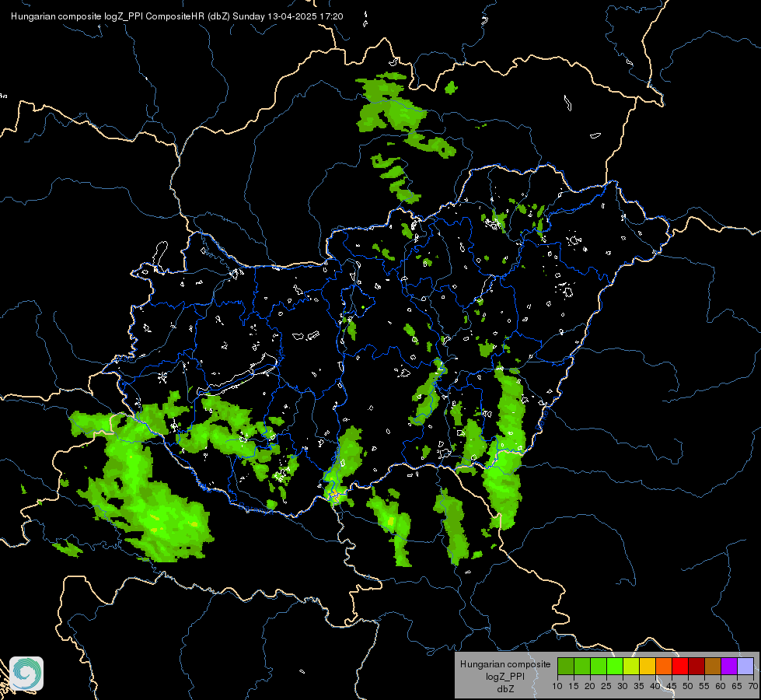The height and width of the screenshot is (700, 761).
Task: Click the legend scale value '50'
Action: pos(688,686)
